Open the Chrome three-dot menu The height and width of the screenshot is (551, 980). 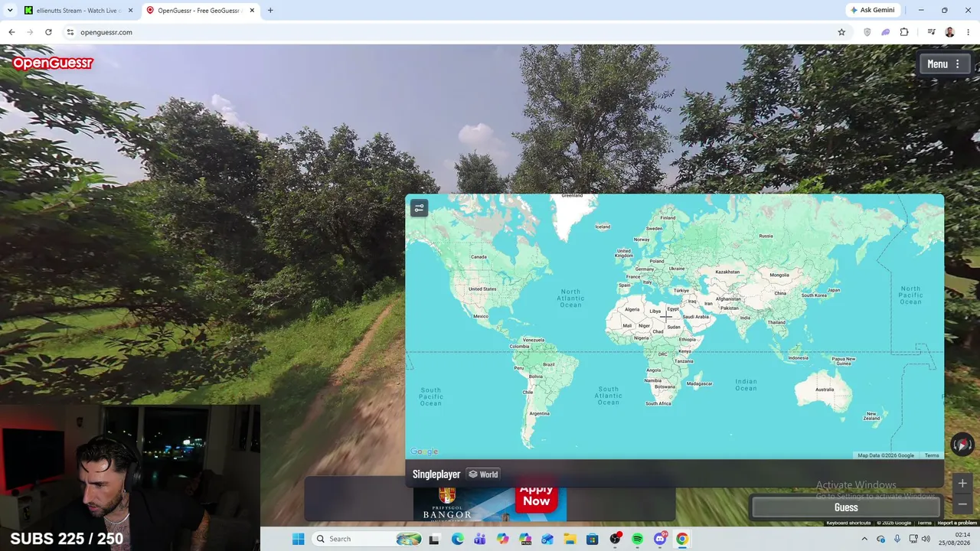[968, 32]
